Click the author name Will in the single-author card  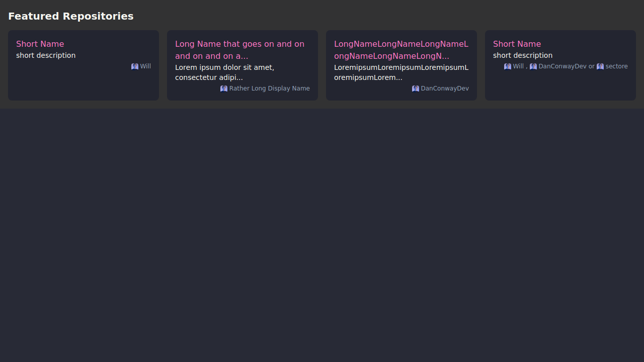point(145,66)
